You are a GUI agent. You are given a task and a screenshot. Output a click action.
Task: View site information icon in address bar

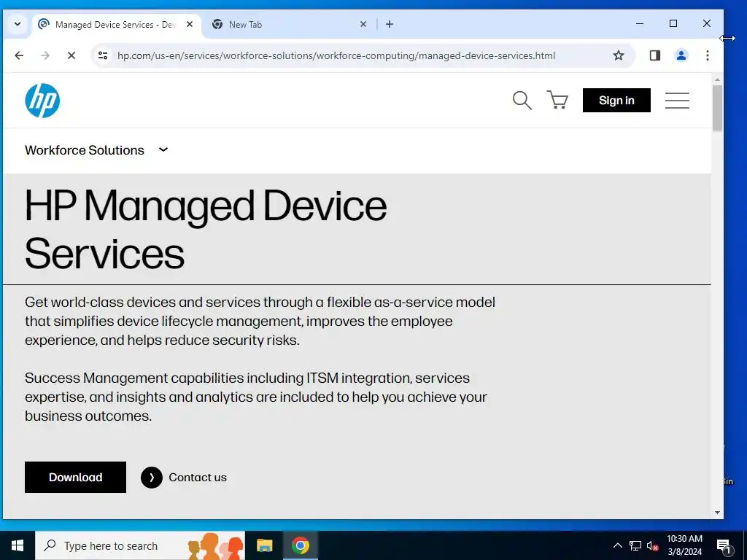(x=103, y=55)
